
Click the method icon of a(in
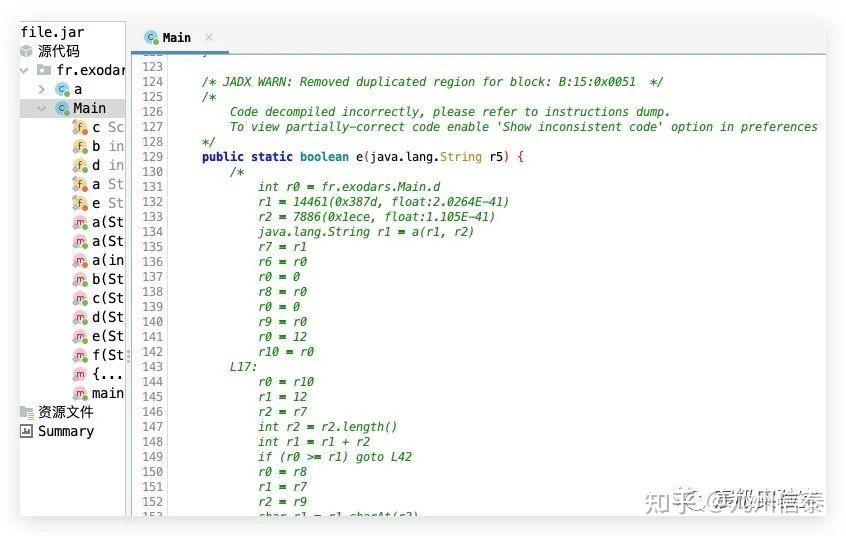(80, 261)
